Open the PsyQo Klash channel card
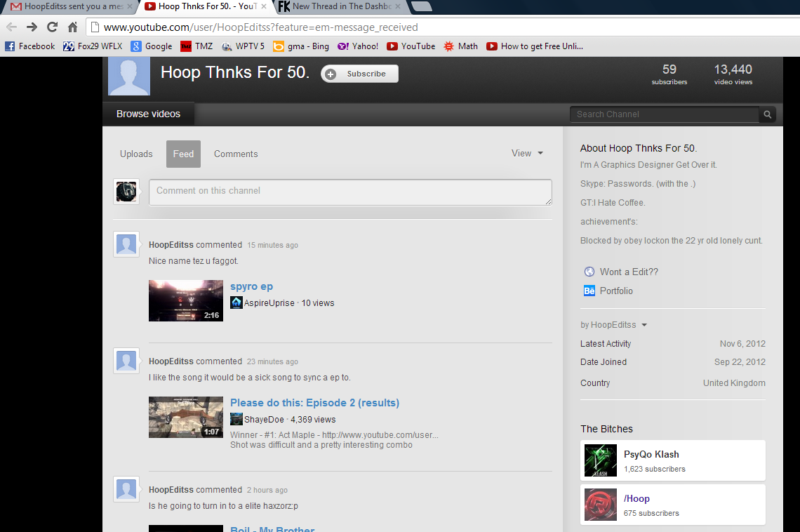 pyautogui.click(x=672, y=460)
